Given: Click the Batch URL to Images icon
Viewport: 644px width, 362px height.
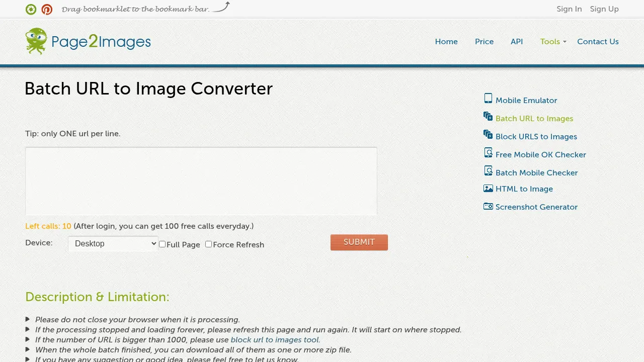Looking at the screenshot, I should (x=488, y=116).
